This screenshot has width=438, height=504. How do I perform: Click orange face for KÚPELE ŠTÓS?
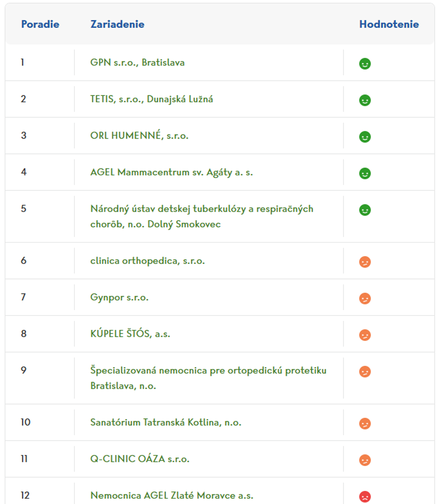365,335
